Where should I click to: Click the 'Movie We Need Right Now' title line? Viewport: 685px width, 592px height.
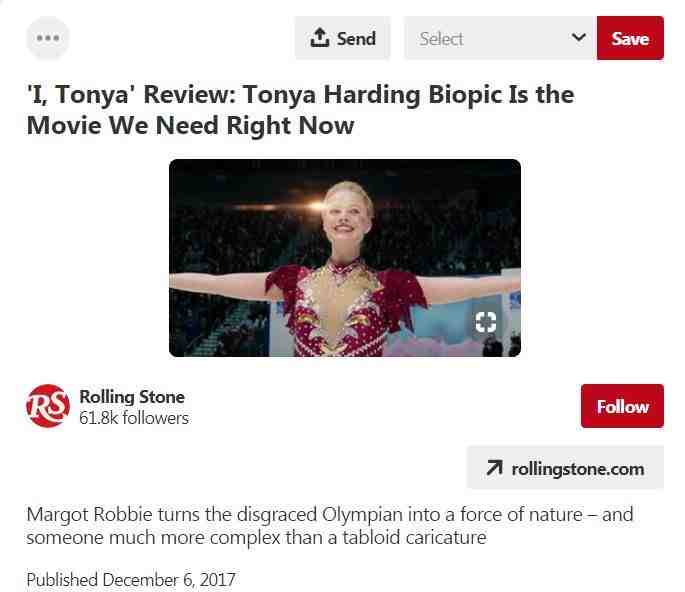190,125
